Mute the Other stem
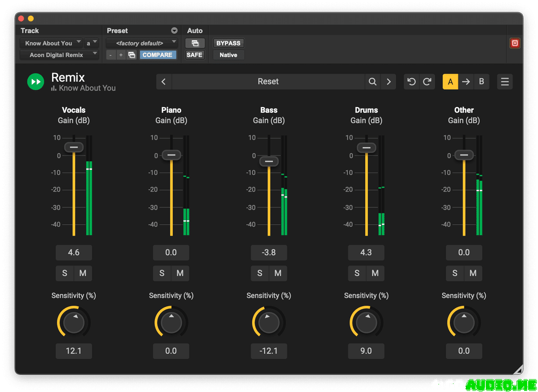Viewport: 538px width, 392px height. coord(473,273)
